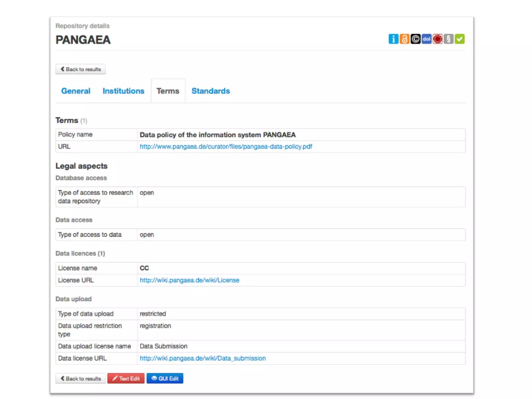Click the blue DOI badge icon

(x=426, y=39)
